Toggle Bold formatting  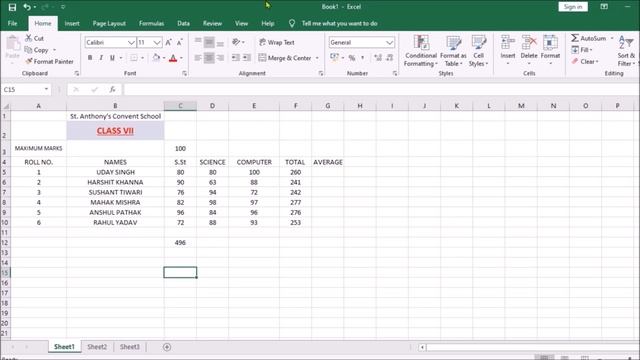pyautogui.click(x=90, y=58)
